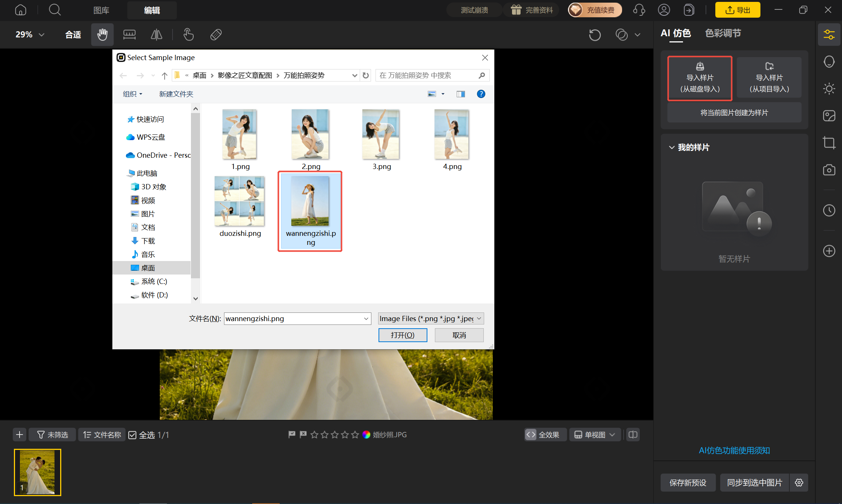The width and height of the screenshot is (842, 504).
Task: Select 快速访问 in the navigation pane
Action: [x=150, y=119]
